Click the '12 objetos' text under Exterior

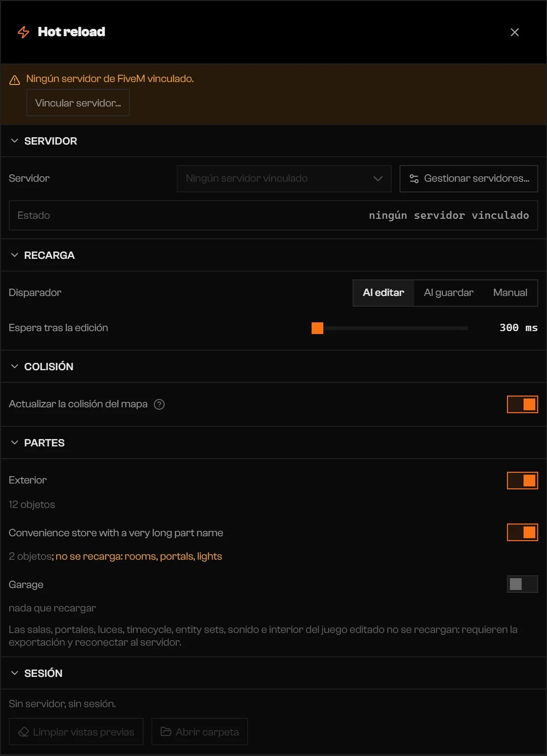click(32, 504)
